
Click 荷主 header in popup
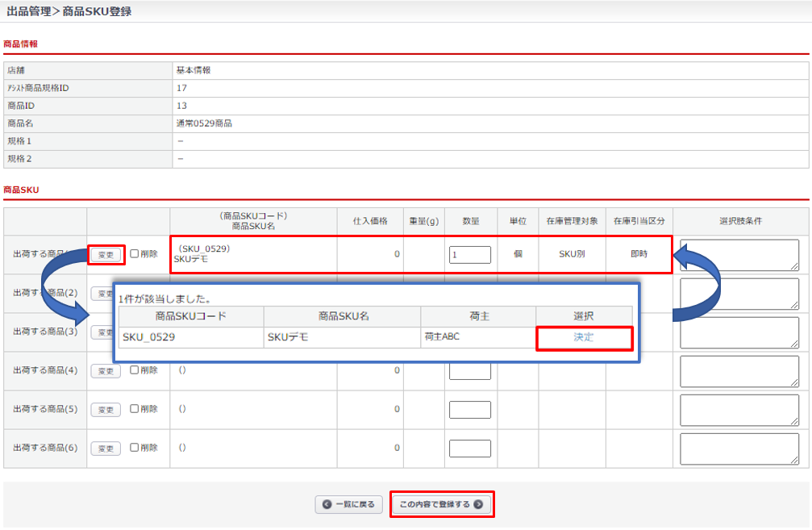[478, 316]
